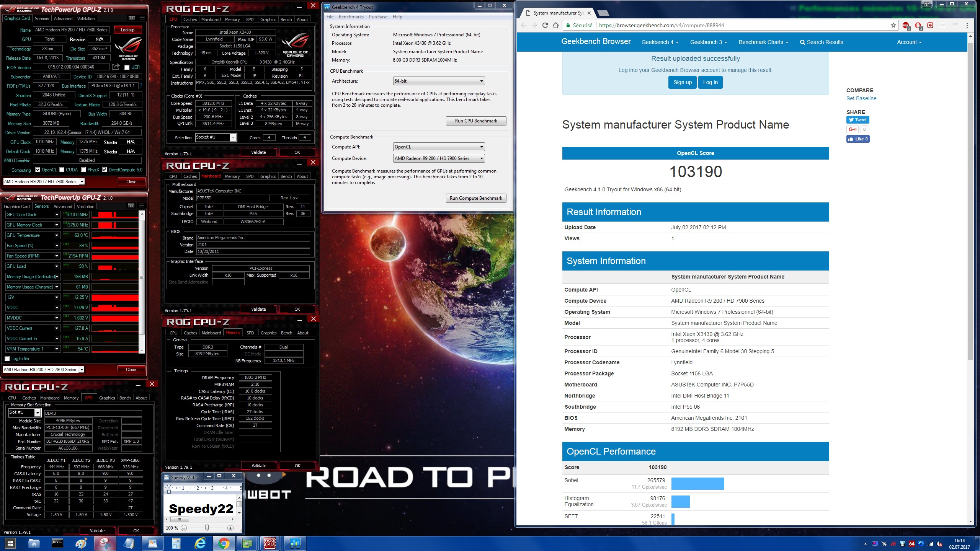Click Run Compute Benchmark
This screenshot has width=980, height=551.
476,198
